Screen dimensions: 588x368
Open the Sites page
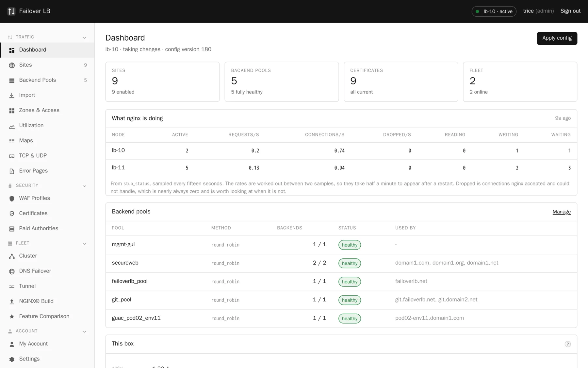pyautogui.click(x=47, y=65)
